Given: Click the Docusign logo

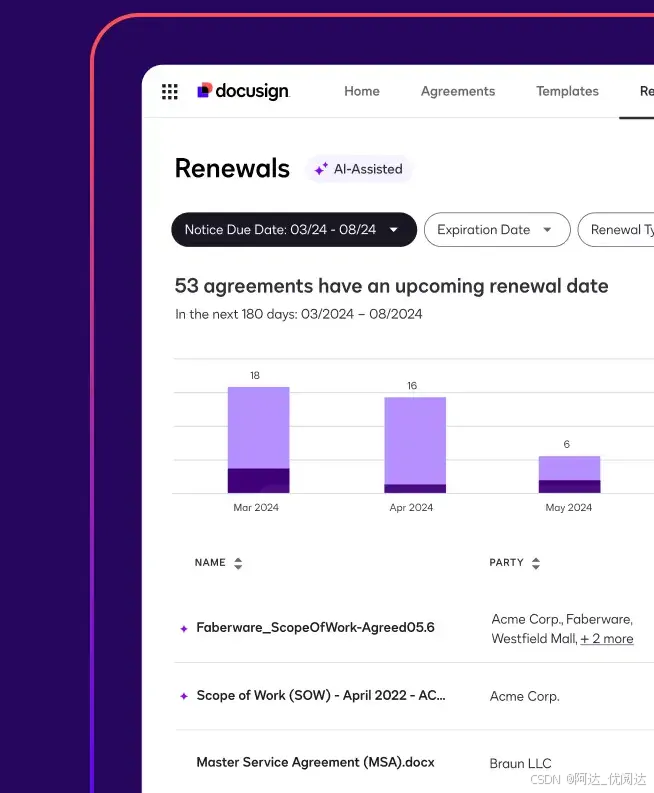Looking at the screenshot, I should coord(243,91).
